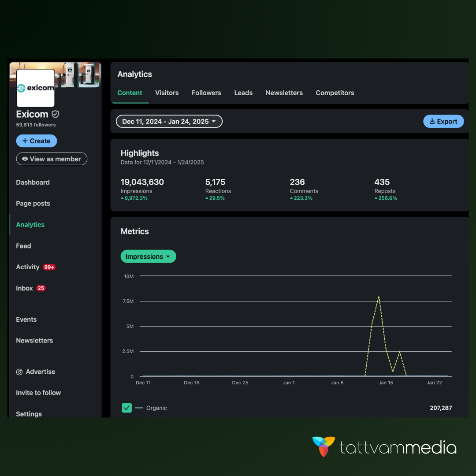Open Newsletters in the sidebar
The width and height of the screenshot is (476, 476).
pyautogui.click(x=35, y=341)
